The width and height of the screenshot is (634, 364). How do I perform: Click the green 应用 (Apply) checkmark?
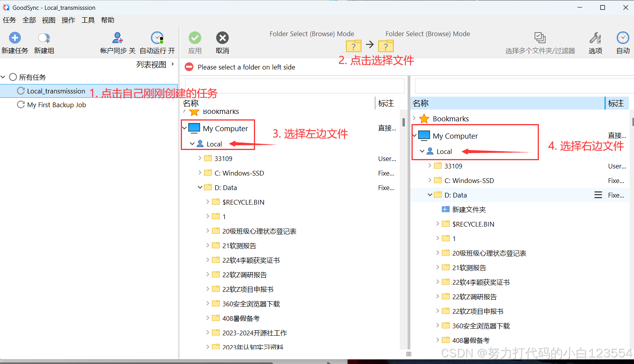point(195,38)
